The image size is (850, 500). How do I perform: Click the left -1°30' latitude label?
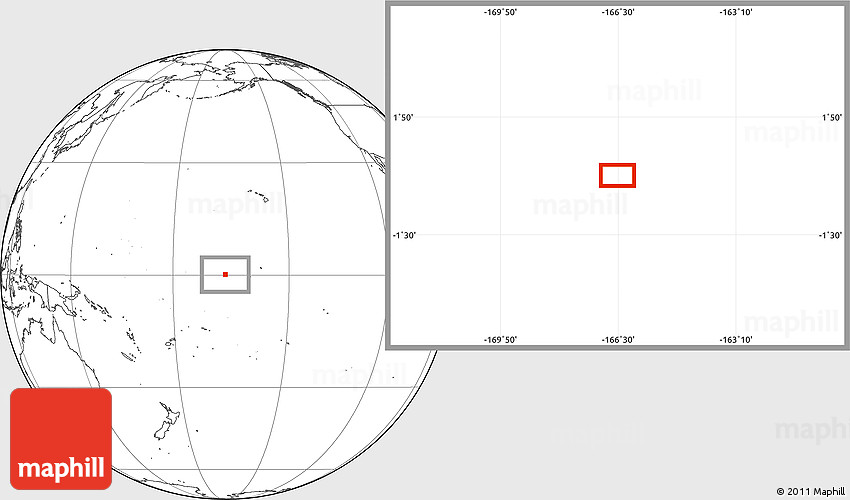pos(404,235)
